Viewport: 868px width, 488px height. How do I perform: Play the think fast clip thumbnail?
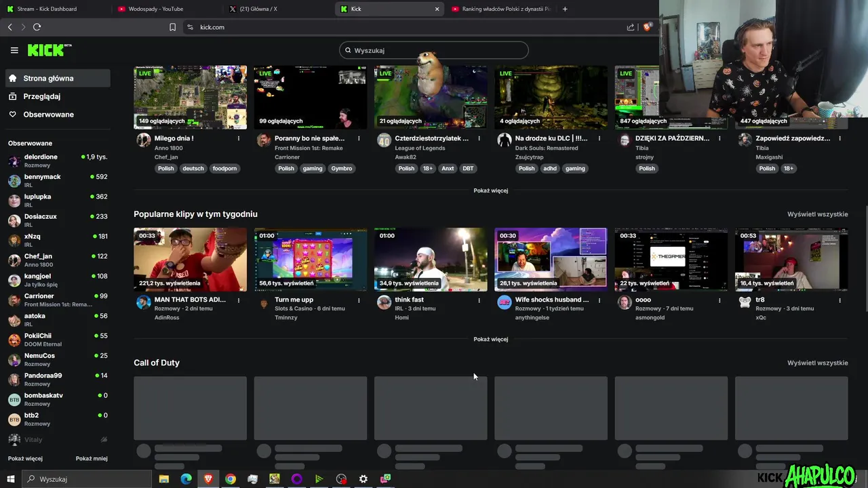click(431, 259)
